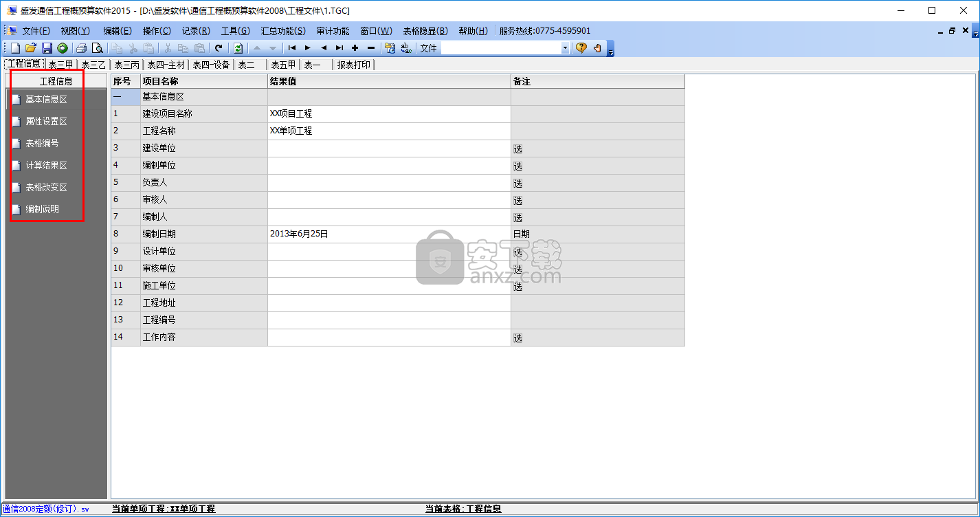
Task: Click the green circular arrow toolbar icon
Action: 63,48
